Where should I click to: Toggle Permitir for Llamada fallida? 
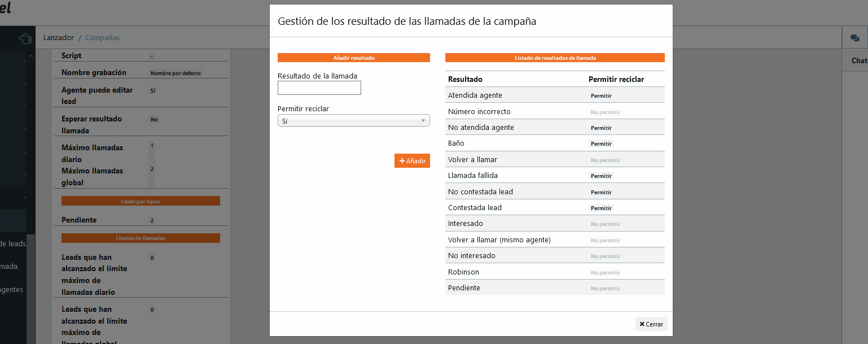coord(600,176)
